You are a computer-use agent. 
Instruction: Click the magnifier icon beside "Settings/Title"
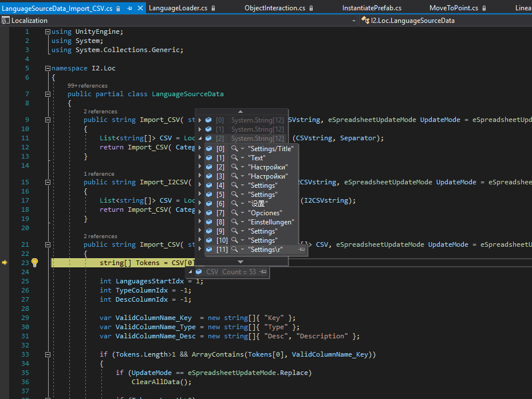click(x=235, y=149)
